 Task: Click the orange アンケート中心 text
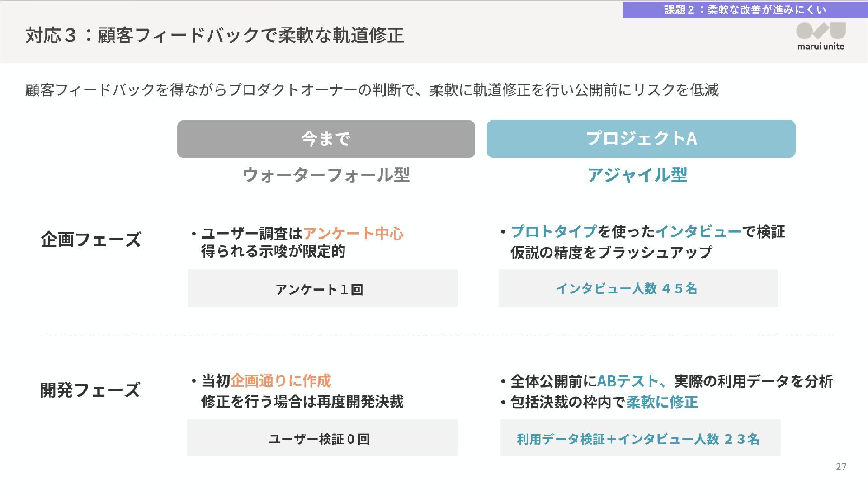coord(353,234)
